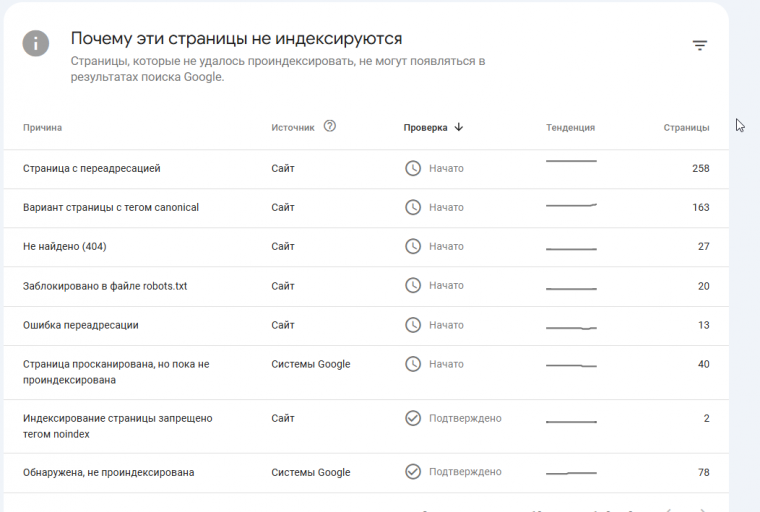Click page count 27
This screenshot has width=760, height=512.
pyautogui.click(x=703, y=246)
